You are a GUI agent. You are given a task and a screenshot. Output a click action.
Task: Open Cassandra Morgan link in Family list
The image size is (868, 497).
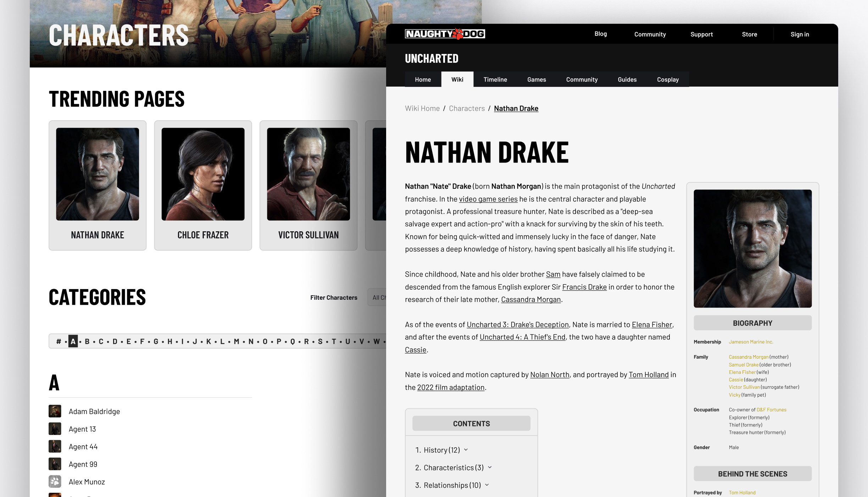click(749, 357)
